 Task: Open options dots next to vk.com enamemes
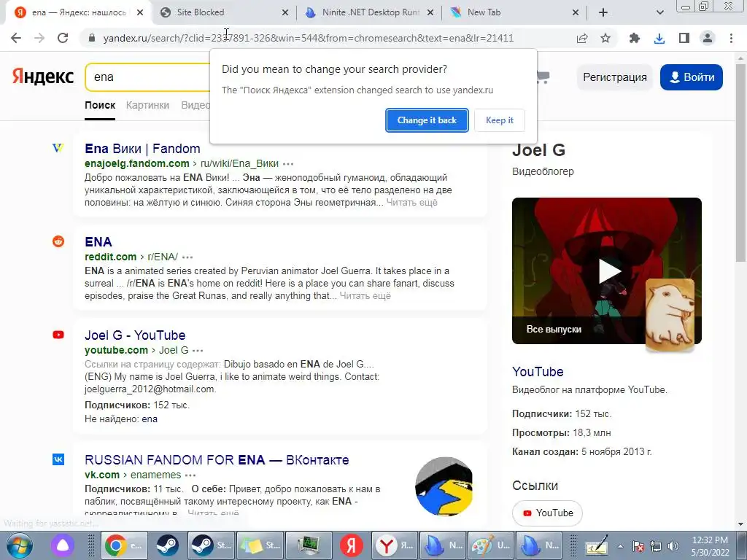pyautogui.click(x=190, y=475)
